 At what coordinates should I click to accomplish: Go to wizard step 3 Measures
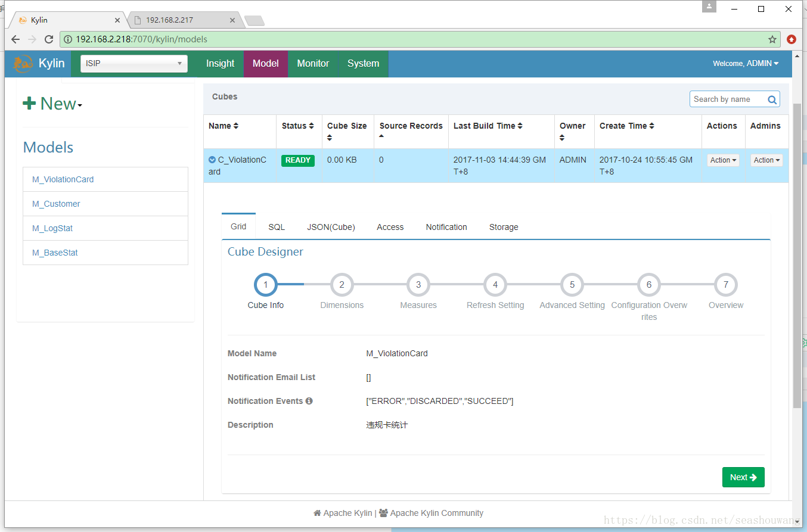point(418,285)
